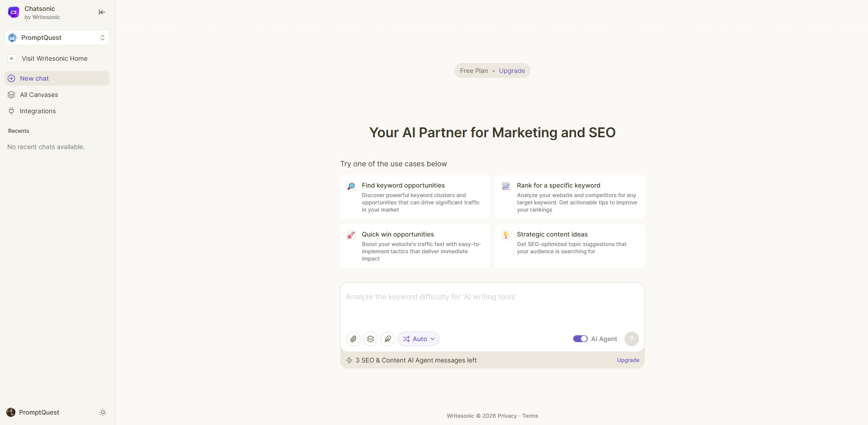Viewport: 868px width, 425px height.
Task: Click the PromptQuest profile avatar at bottom
Action: tap(11, 412)
